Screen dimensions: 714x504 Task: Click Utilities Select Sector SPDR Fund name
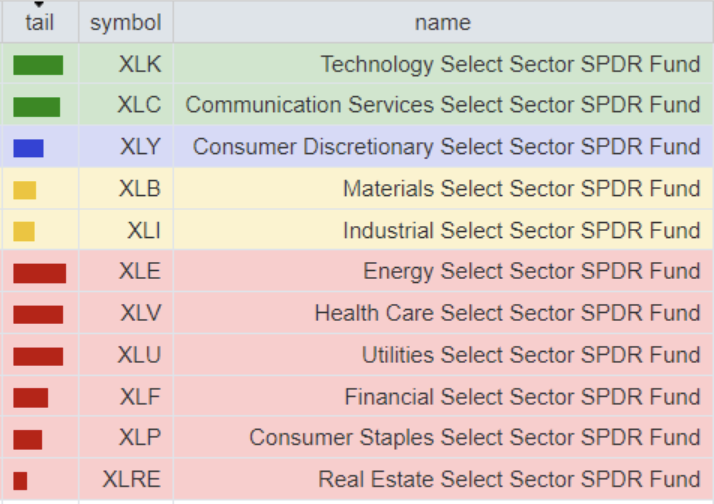tap(531, 355)
